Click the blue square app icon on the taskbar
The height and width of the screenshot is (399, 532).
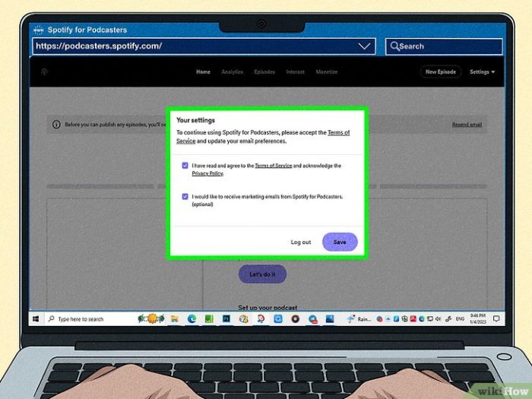(278, 319)
